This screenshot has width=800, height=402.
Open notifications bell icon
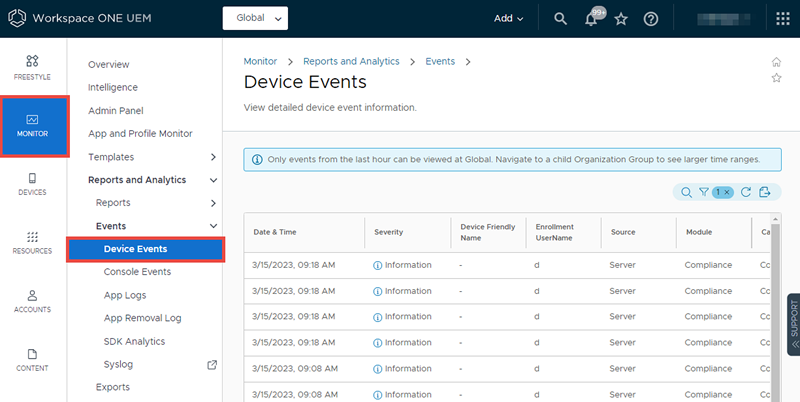[591, 19]
